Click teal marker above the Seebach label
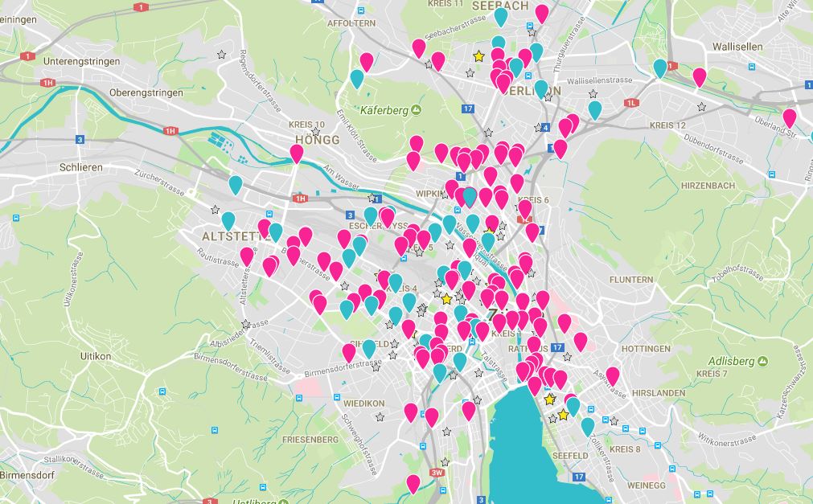Screen dimensions: 813x504 (x=501, y=16)
